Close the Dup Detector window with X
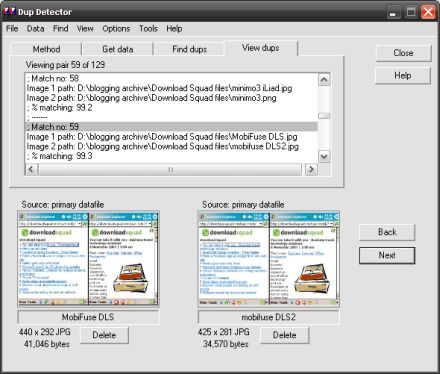440x374 pixels. pyautogui.click(x=428, y=12)
